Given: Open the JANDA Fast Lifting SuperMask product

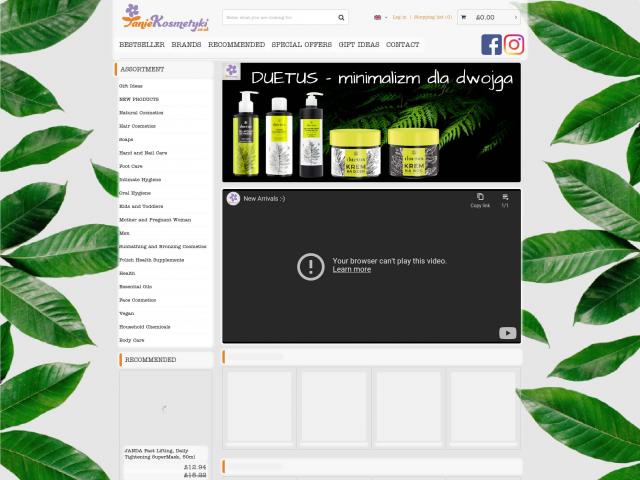Looking at the screenshot, I should (160, 454).
